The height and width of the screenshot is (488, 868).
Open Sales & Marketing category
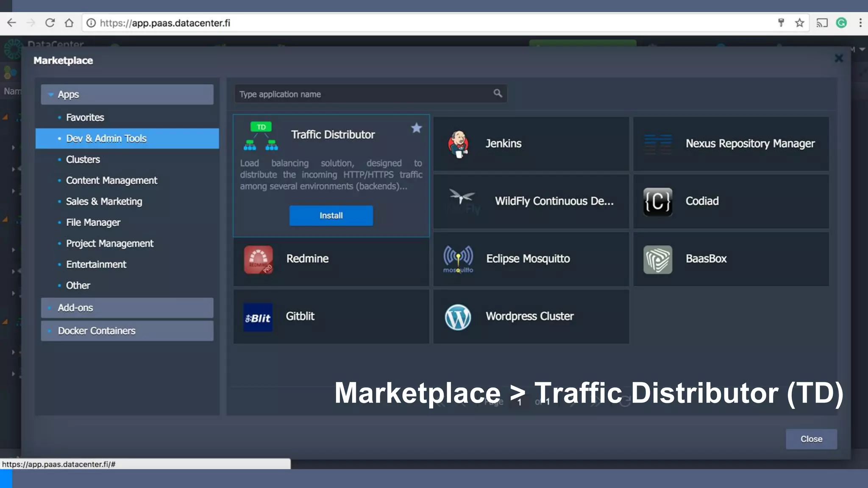(104, 202)
